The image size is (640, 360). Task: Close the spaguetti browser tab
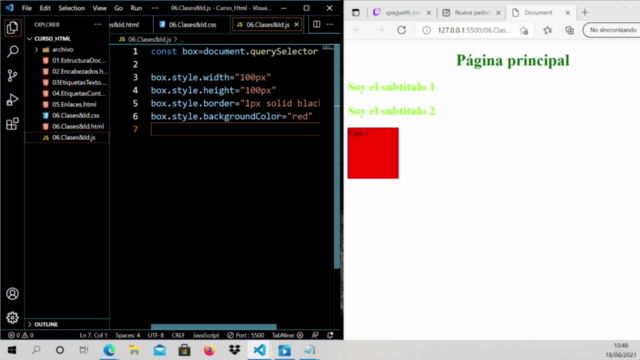[x=429, y=13]
